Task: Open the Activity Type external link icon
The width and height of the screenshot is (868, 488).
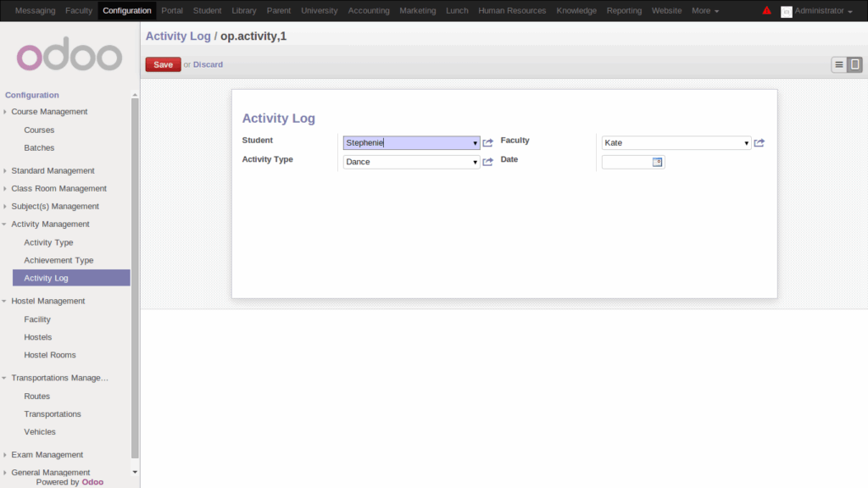Action: click(x=488, y=162)
